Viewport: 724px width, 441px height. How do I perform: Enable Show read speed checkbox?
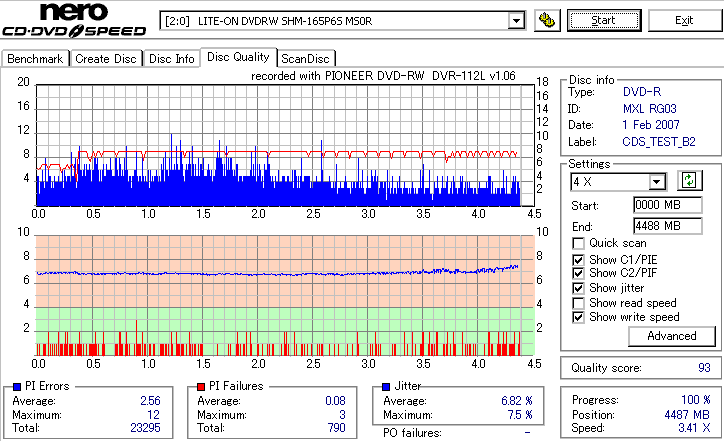pyautogui.click(x=578, y=303)
